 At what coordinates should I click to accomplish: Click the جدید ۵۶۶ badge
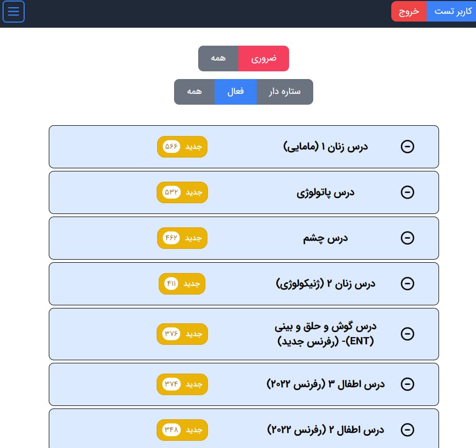point(182,147)
